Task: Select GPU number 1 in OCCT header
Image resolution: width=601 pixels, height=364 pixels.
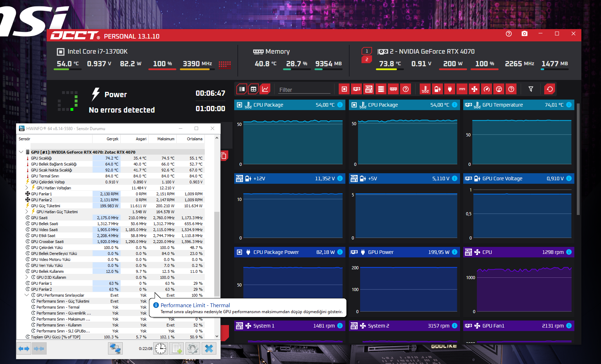Action: (x=367, y=51)
